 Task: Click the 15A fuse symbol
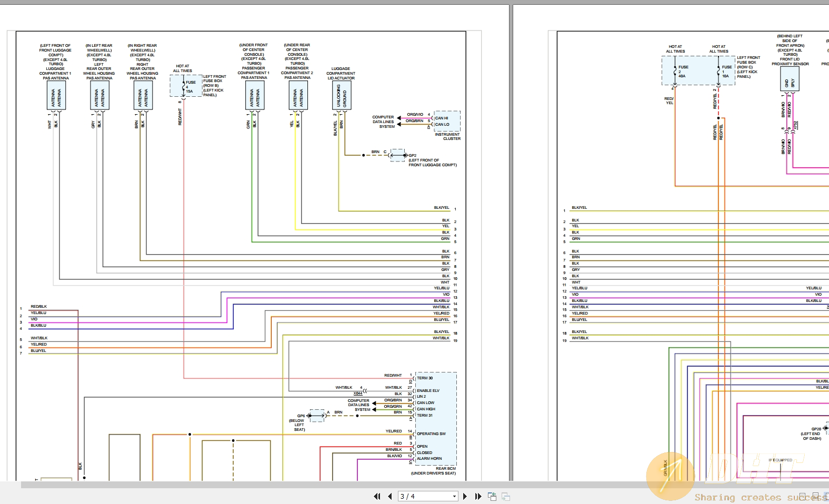click(x=184, y=86)
